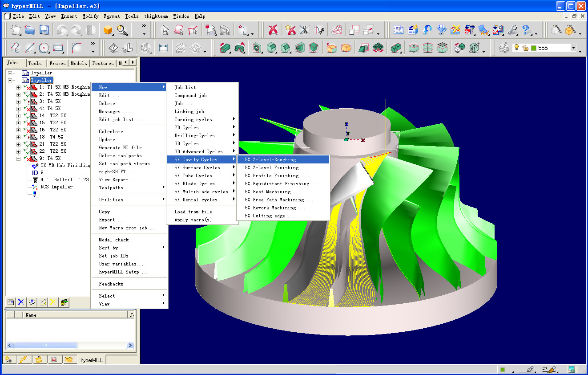The width and height of the screenshot is (588, 375).
Task: Collapse the selected Impeller job list
Action: point(10,81)
